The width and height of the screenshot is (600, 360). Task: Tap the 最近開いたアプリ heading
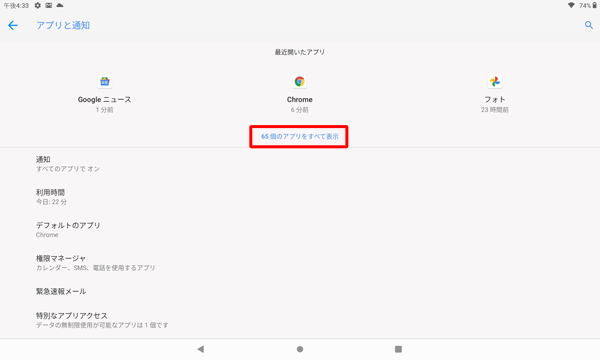tap(300, 52)
